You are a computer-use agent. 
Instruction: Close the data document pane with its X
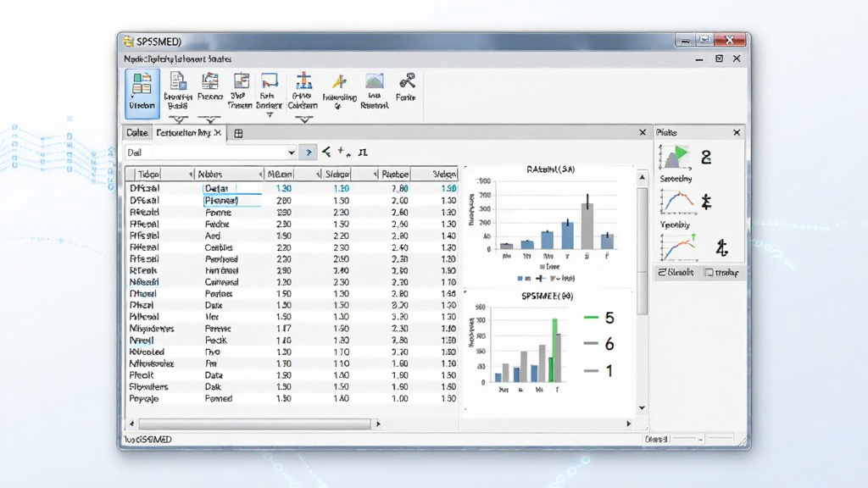[643, 133]
